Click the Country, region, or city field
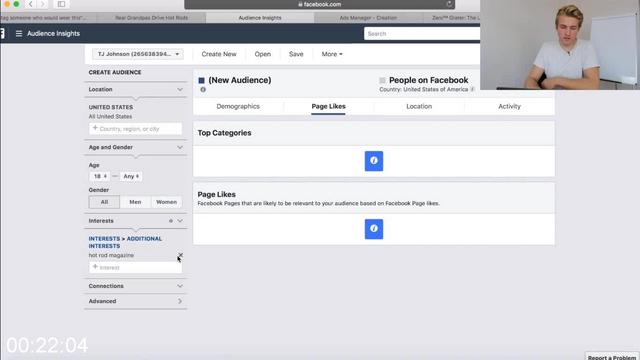Viewport: 640px width, 360px height. (136, 129)
